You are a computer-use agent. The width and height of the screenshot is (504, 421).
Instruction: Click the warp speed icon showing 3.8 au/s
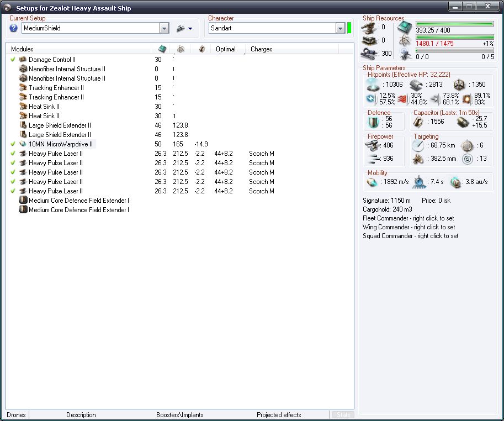click(455, 182)
